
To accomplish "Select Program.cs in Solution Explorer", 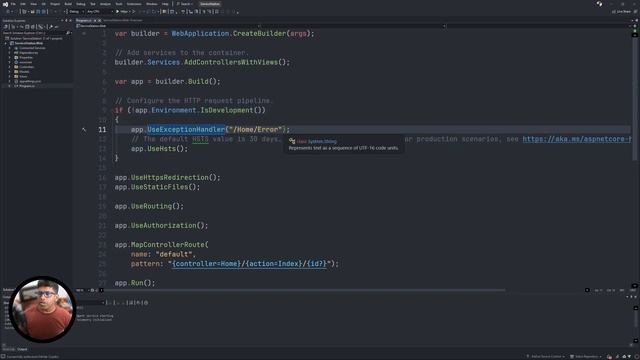I will (x=27, y=86).
